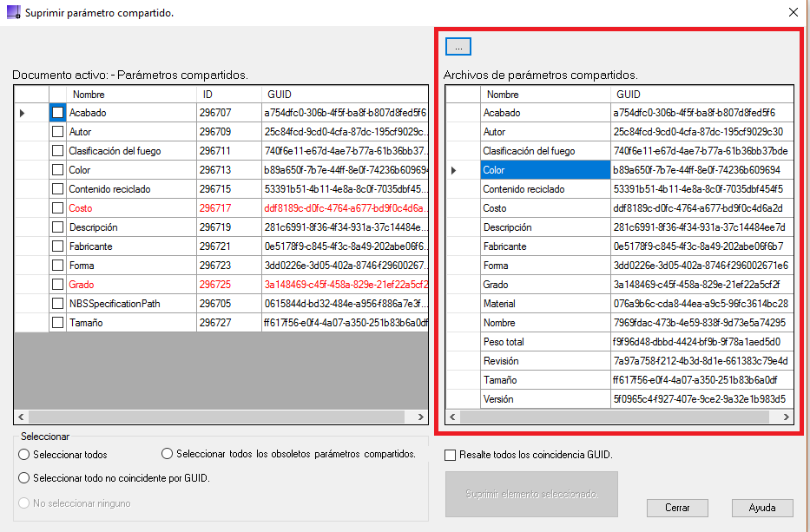Click ID cell 296717 for Costo
810x532 pixels.
[229, 208]
